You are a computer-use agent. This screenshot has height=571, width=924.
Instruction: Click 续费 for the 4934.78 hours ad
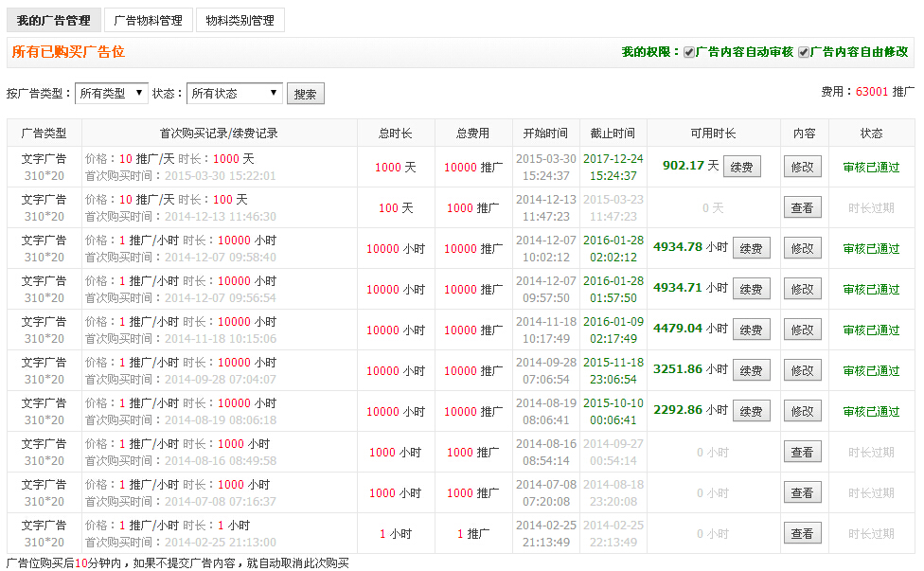coord(751,247)
